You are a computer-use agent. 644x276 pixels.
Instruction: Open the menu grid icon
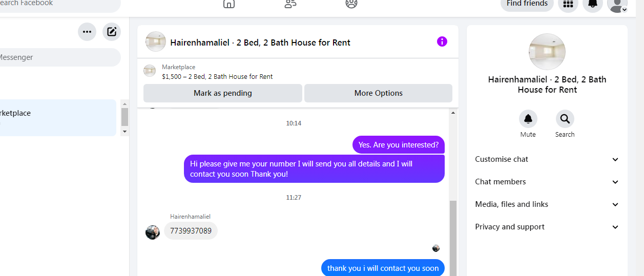568,4
